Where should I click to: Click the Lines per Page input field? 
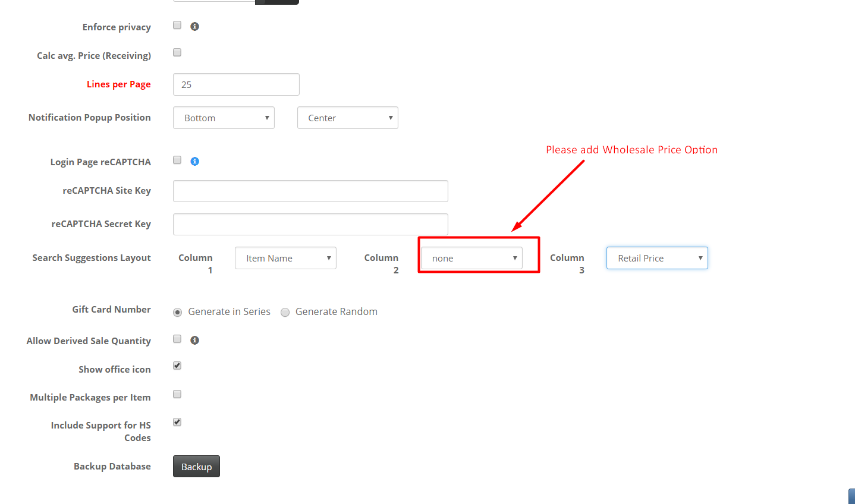[x=235, y=84]
